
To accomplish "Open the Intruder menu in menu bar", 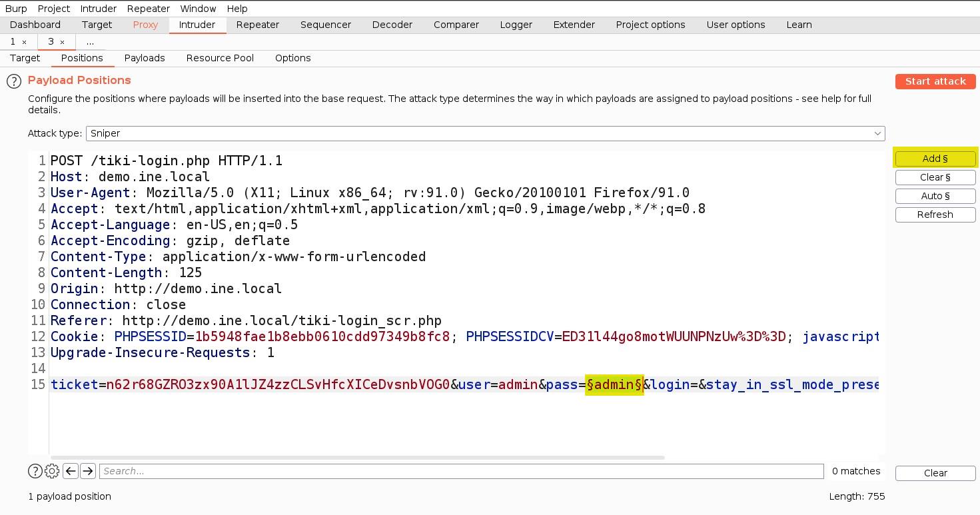I will tap(99, 9).
